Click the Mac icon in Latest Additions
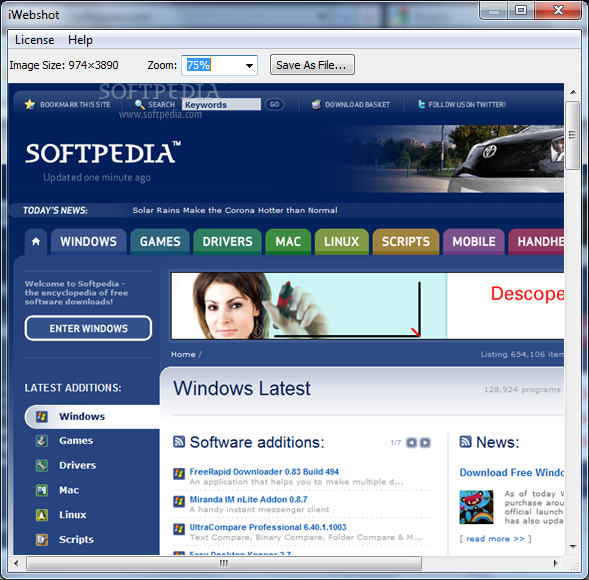Image resolution: width=589 pixels, height=580 pixels. [x=42, y=490]
